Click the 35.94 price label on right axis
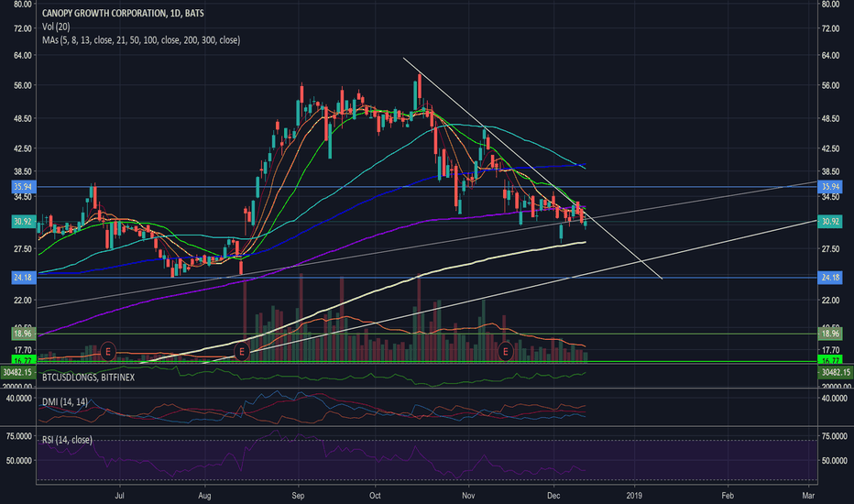 coord(830,187)
